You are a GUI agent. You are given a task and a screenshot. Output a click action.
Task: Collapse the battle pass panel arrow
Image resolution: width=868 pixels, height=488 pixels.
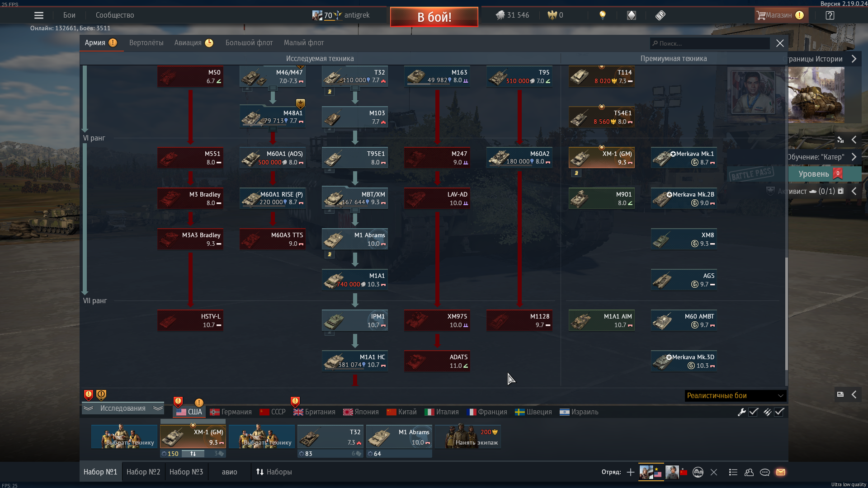pos(854,140)
